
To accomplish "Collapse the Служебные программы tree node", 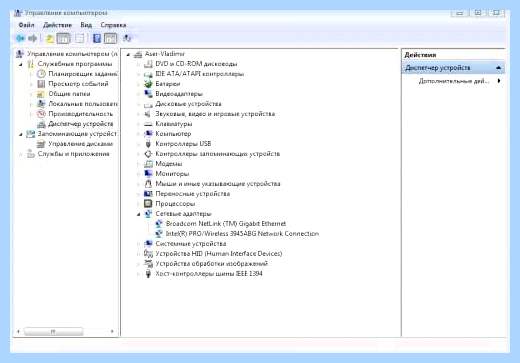I will [x=21, y=64].
